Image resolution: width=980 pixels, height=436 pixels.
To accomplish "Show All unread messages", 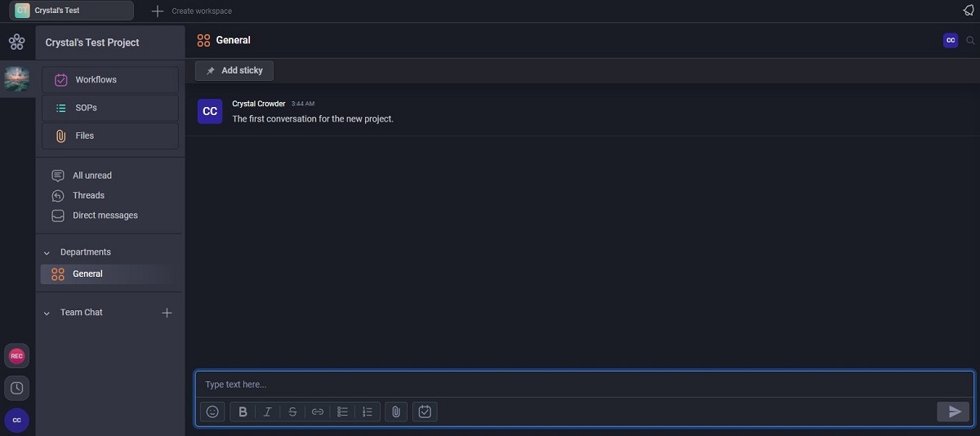I will tap(92, 176).
